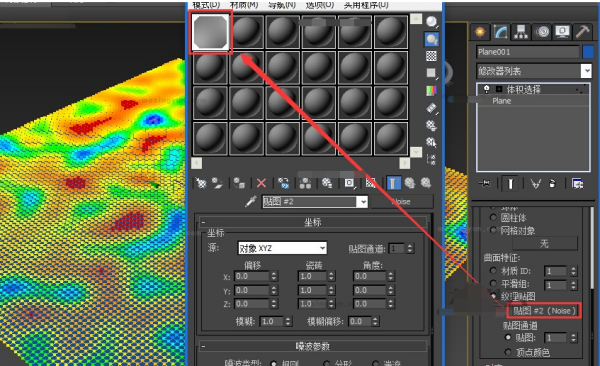This screenshot has height=366, width=600.
Task: Toggle lightbulb for 体积选择 modifier
Action: point(486,89)
